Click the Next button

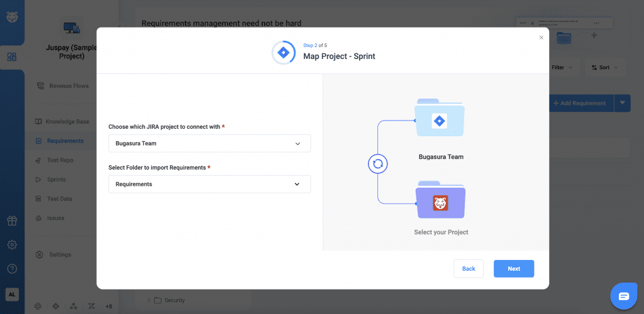click(513, 269)
